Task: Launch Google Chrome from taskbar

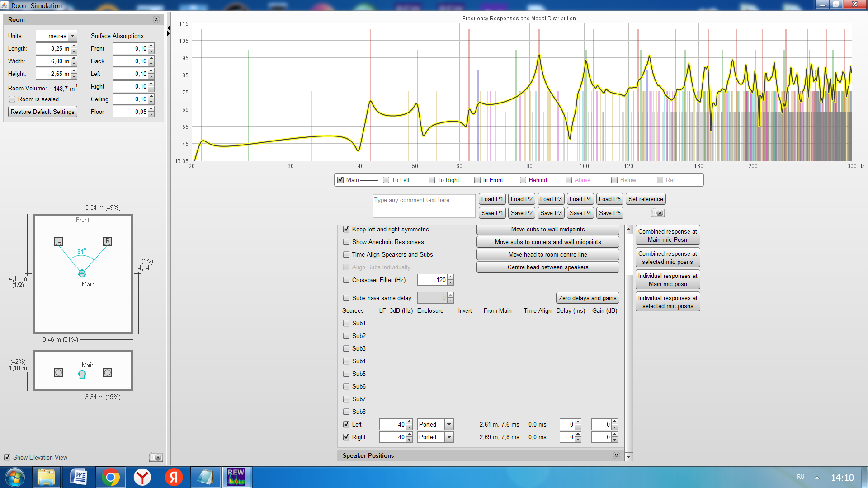Action: point(110,477)
